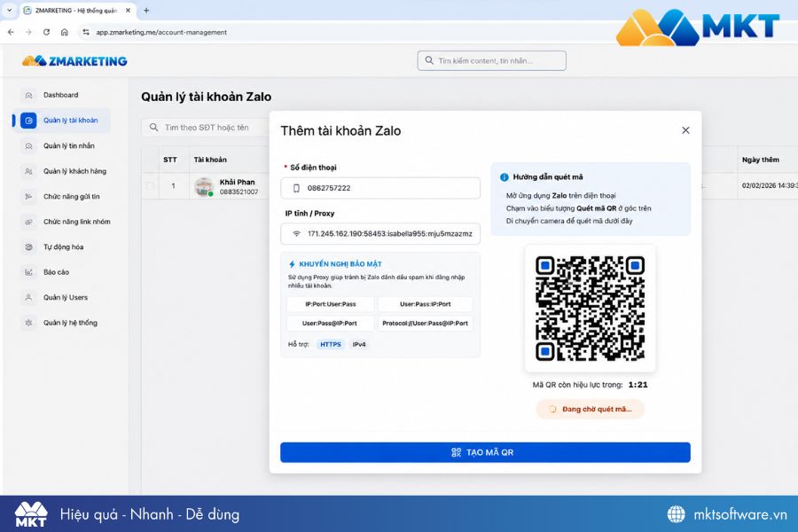Viewport: 798px width, 532px height.
Task: Click the Chức năng gửi tin icon
Action: pos(28,197)
